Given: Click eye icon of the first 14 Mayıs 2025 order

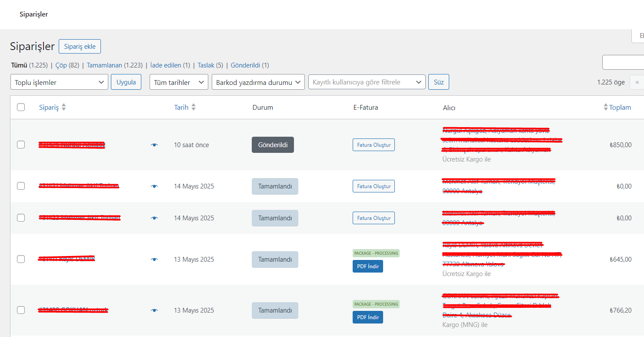Looking at the screenshot, I should tap(154, 186).
